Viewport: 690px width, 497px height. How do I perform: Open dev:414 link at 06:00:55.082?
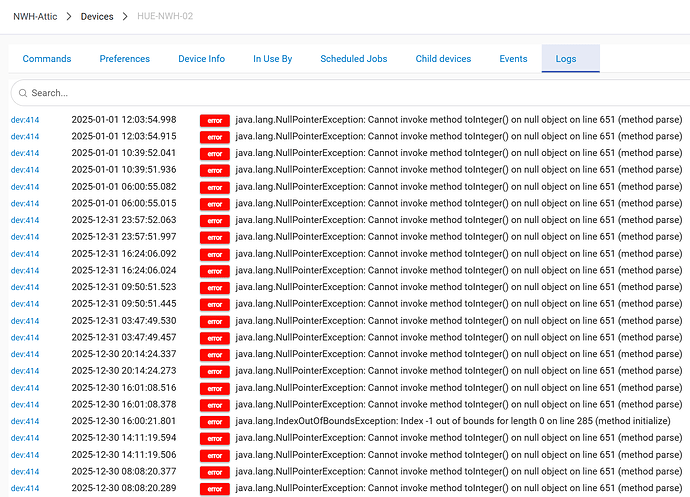coord(25,187)
